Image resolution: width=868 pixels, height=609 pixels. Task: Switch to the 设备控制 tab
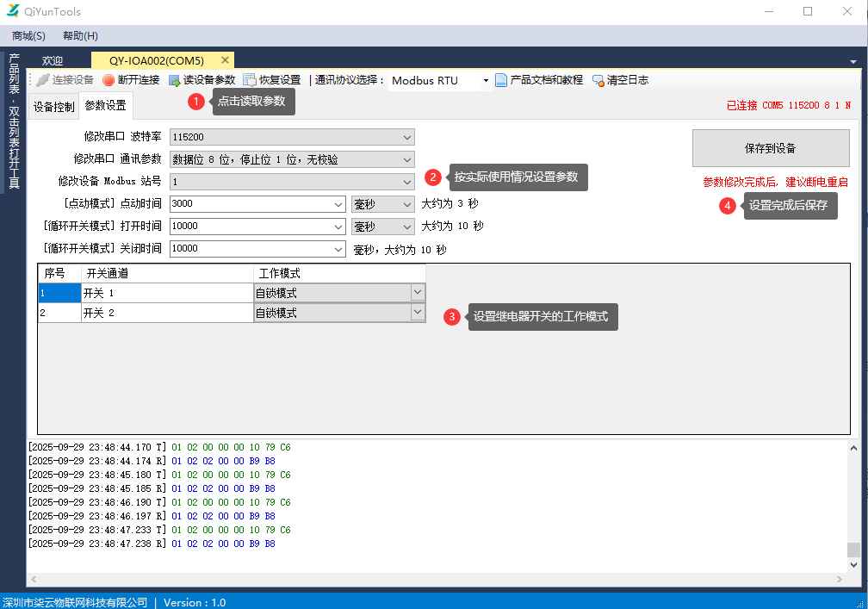click(53, 107)
